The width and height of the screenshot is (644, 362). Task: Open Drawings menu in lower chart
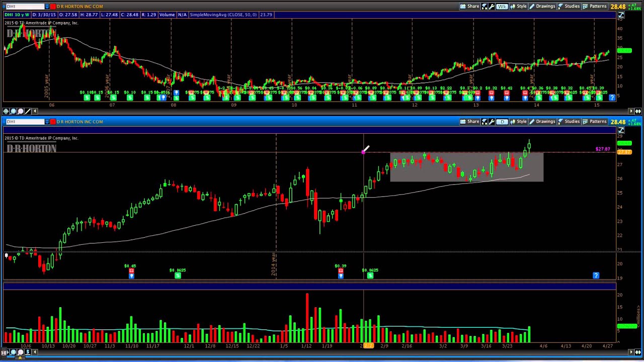[x=542, y=122]
